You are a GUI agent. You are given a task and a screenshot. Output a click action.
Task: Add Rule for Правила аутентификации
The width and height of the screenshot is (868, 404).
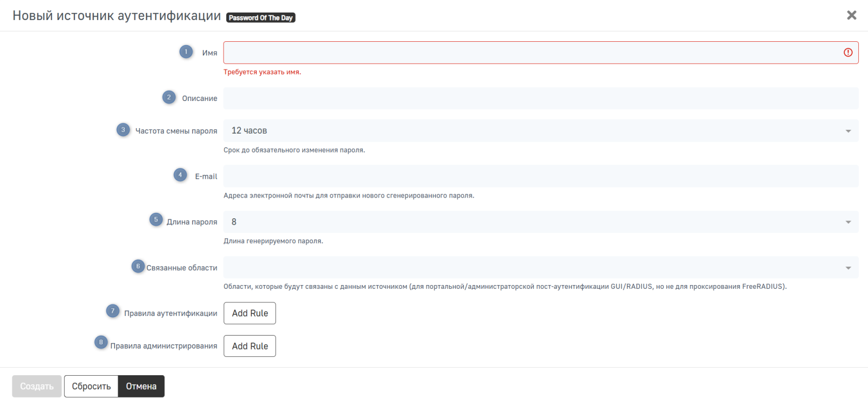coord(250,313)
